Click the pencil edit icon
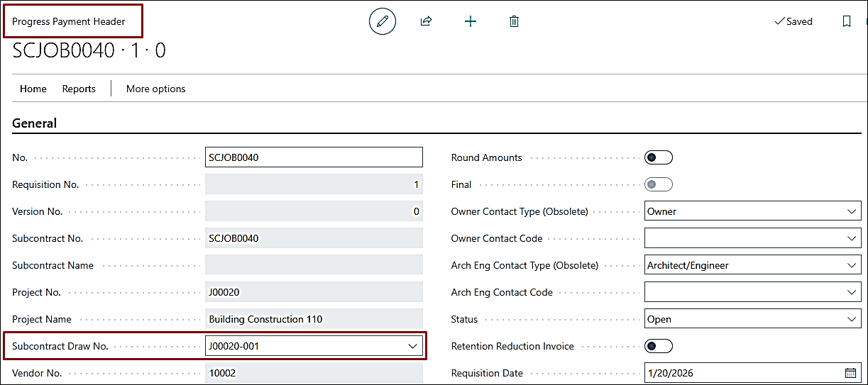 point(383,22)
